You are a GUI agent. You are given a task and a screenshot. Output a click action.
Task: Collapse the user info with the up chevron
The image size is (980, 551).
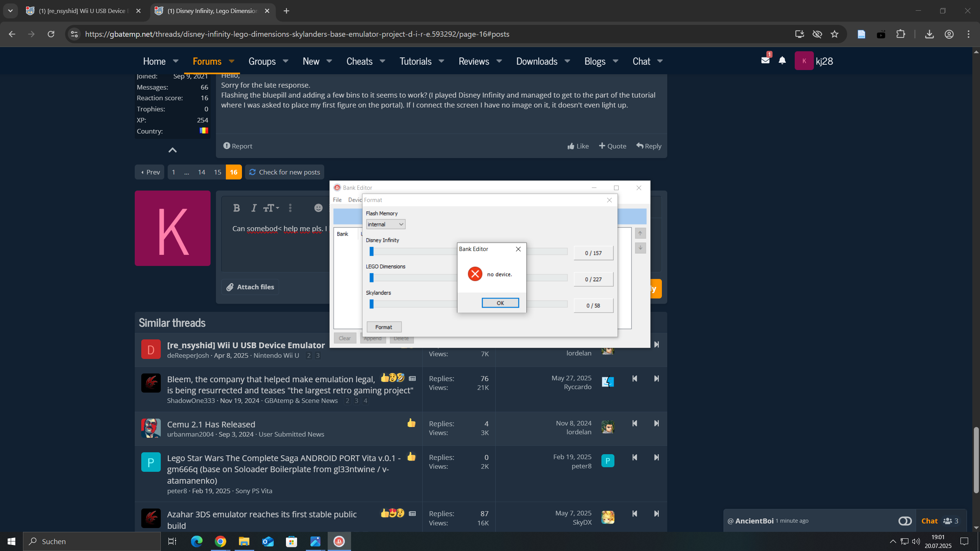pyautogui.click(x=173, y=150)
